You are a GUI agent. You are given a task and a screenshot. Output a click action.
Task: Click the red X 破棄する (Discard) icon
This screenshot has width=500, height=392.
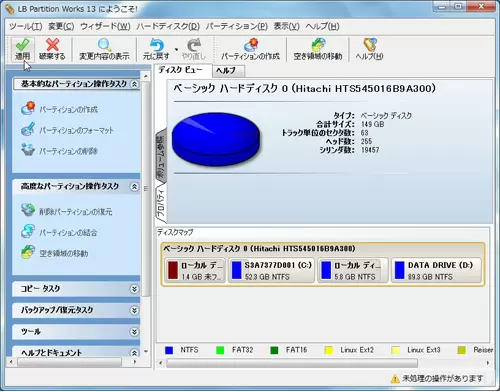coord(52,45)
